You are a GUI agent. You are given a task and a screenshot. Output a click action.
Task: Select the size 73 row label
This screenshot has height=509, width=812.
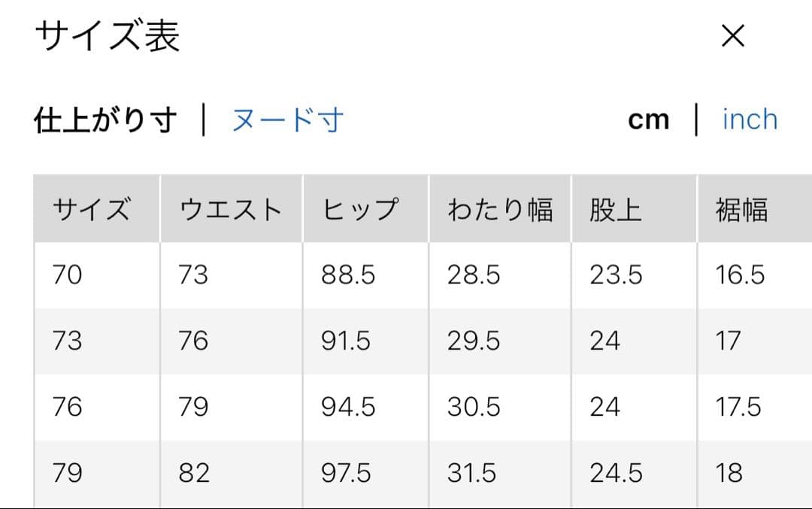[68, 341]
